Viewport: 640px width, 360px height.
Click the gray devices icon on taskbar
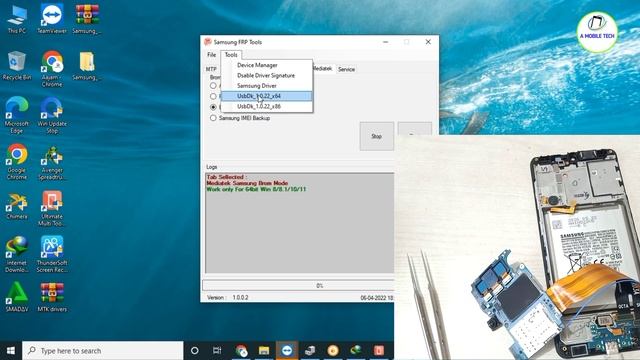point(310,351)
